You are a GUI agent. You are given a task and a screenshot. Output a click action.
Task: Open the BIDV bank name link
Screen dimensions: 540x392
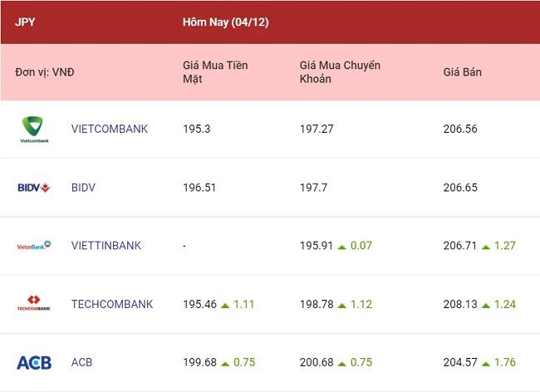pyautogui.click(x=83, y=188)
